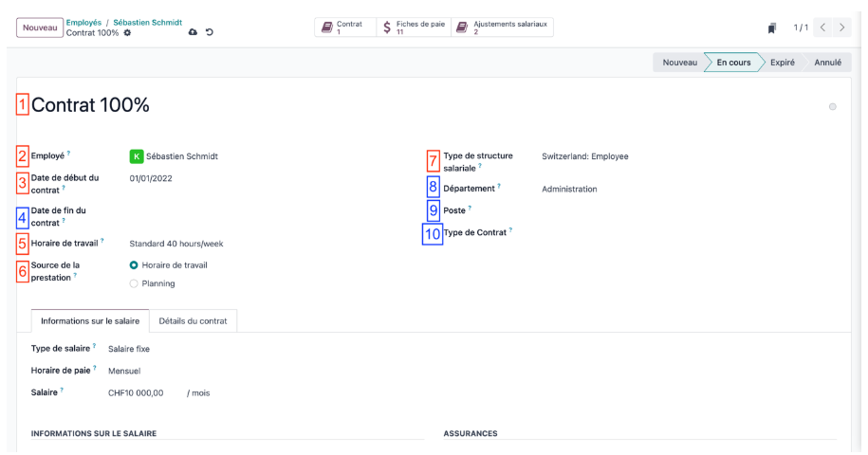The width and height of the screenshot is (868, 455).
Task: Set the status to Expiré
Action: tap(783, 63)
